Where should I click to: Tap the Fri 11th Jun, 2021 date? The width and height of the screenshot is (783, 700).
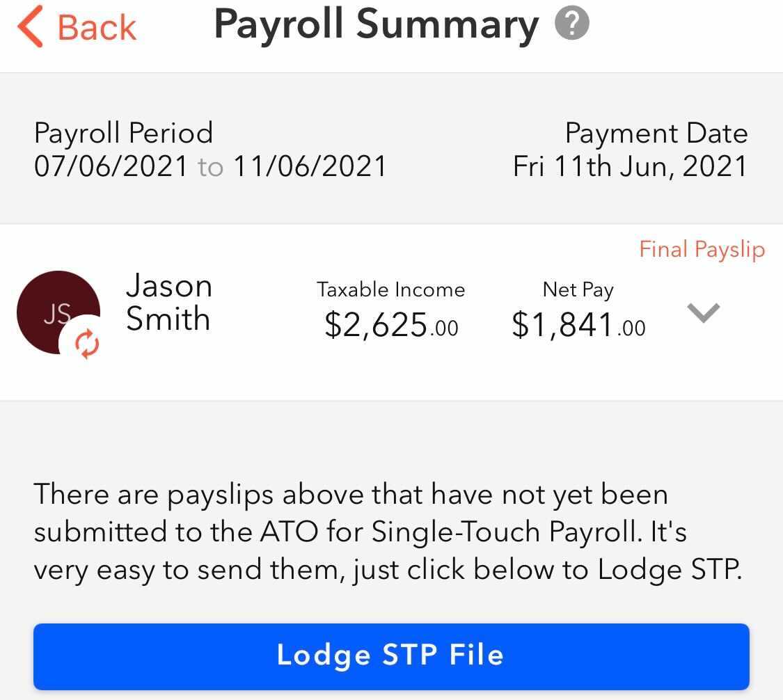click(630, 166)
